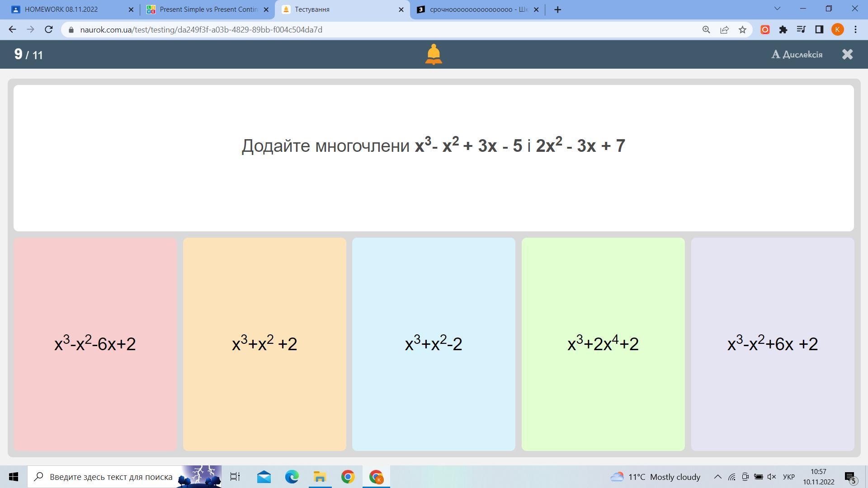
Task: Choose the lavender card x³-x²+6x+2
Action: click(x=772, y=344)
